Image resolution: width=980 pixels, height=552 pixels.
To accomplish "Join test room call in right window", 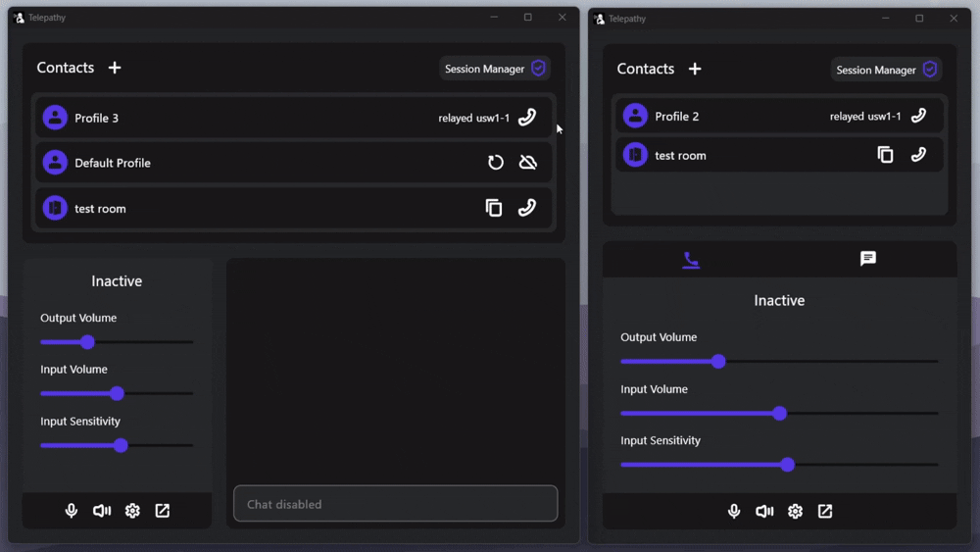I will (x=918, y=154).
